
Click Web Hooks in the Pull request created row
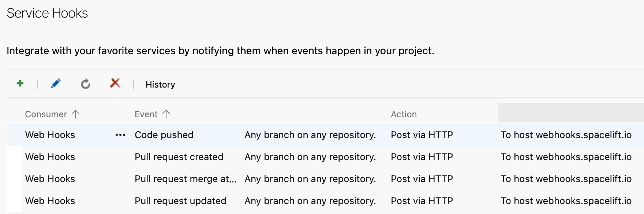(50, 157)
